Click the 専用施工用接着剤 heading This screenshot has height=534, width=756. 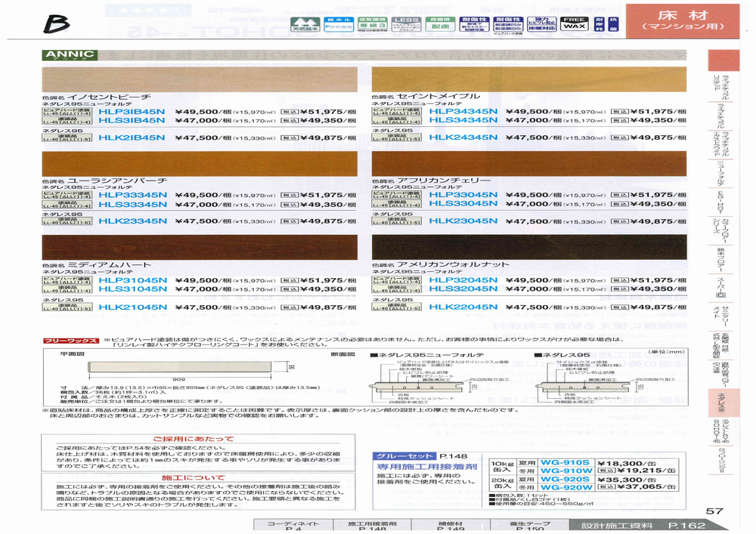tap(426, 467)
